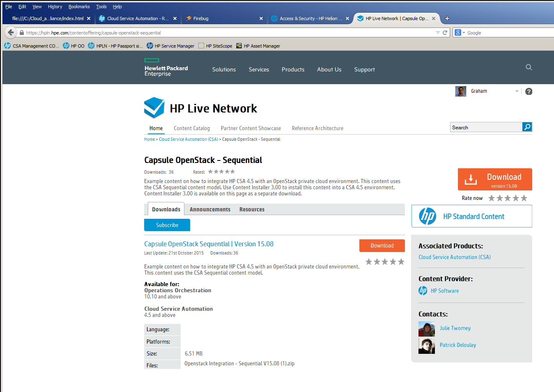
Task: Click the help question mark icon
Action: [529, 92]
